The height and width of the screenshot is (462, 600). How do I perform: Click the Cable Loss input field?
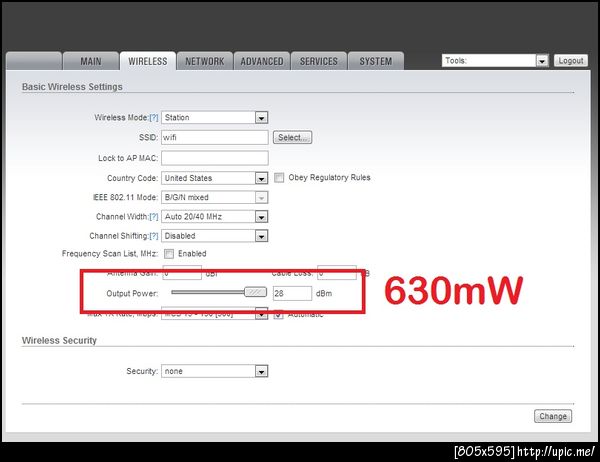(337, 273)
